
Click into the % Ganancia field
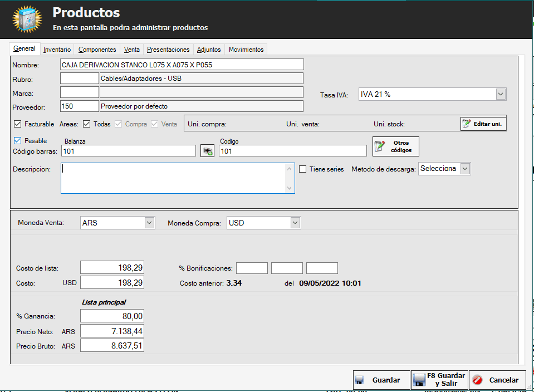[112, 316]
